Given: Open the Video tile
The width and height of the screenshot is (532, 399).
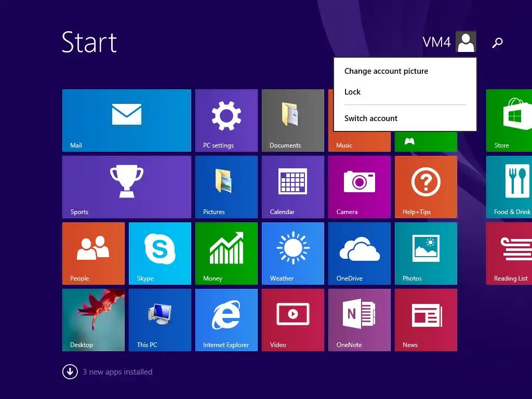Looking at the screenshot, I should pyautogui.click(x=293, y=320).
